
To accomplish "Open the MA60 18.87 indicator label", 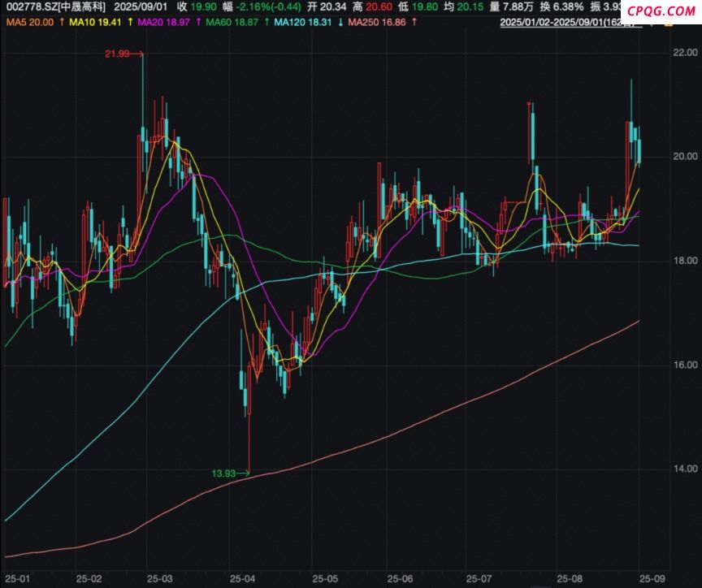I will pyautogui.click(x=232, y=22).
